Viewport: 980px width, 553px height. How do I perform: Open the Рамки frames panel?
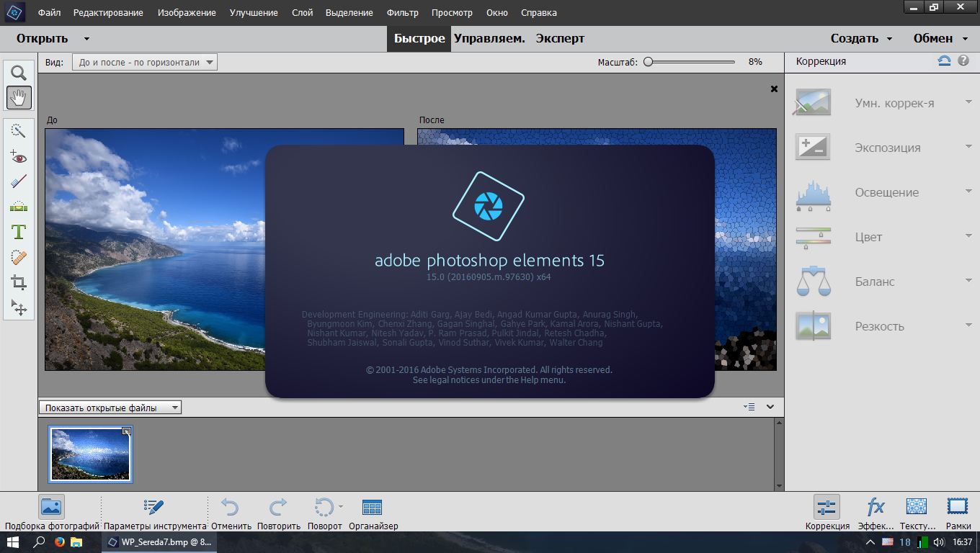tap(958, 507)
